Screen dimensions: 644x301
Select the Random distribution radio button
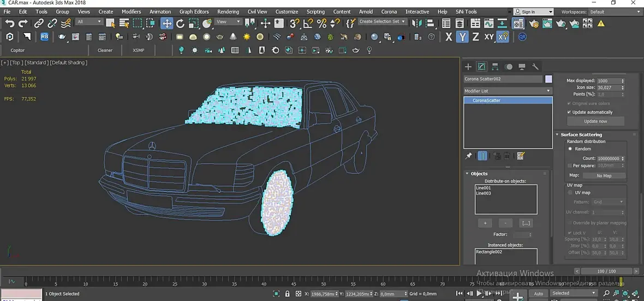[x=570, y=149]
